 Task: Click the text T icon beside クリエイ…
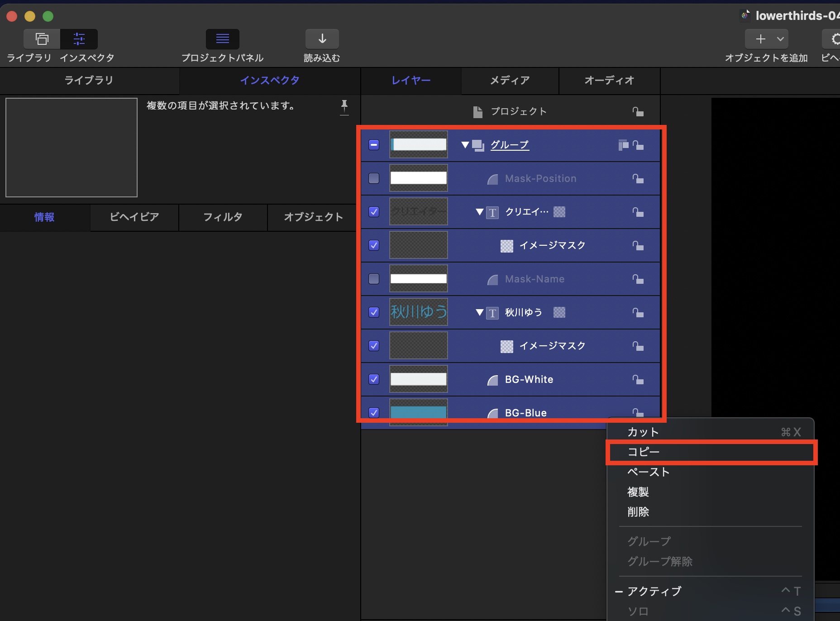coord(492,212)
